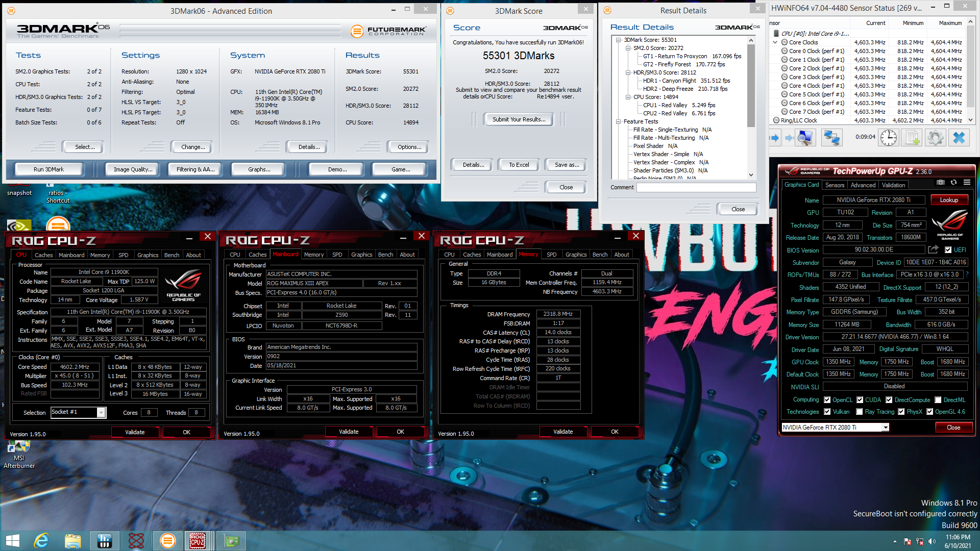Click the GPU-Z screenshot camera icon

941,183
